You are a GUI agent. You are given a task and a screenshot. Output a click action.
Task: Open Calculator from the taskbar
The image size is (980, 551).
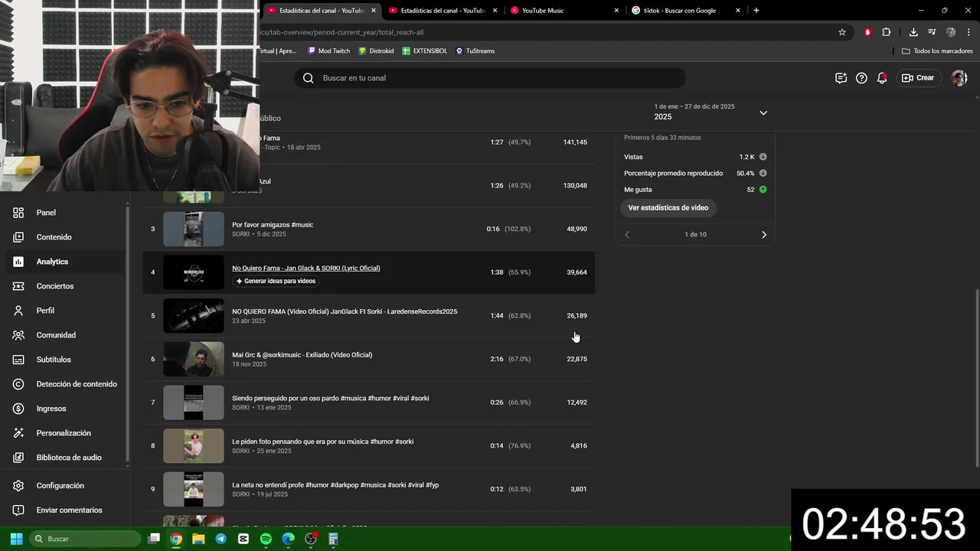click(x=333, y=539)
